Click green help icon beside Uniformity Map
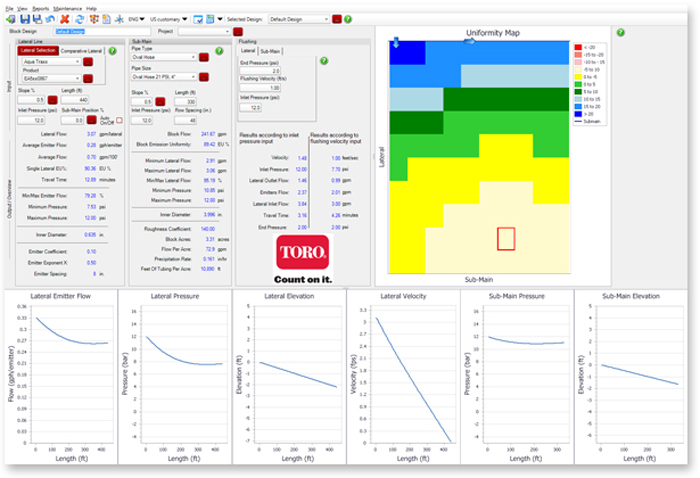700x478 pixels. (622, 32)
